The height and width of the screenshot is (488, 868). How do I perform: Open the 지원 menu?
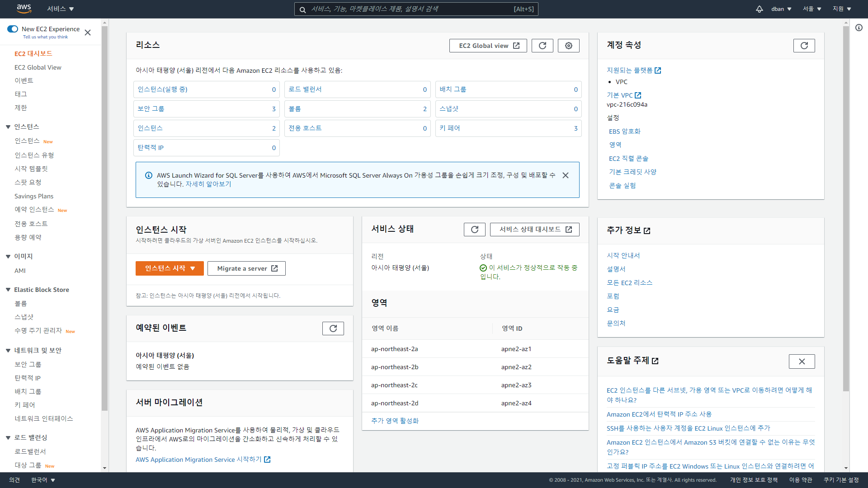tap(842, 9)
